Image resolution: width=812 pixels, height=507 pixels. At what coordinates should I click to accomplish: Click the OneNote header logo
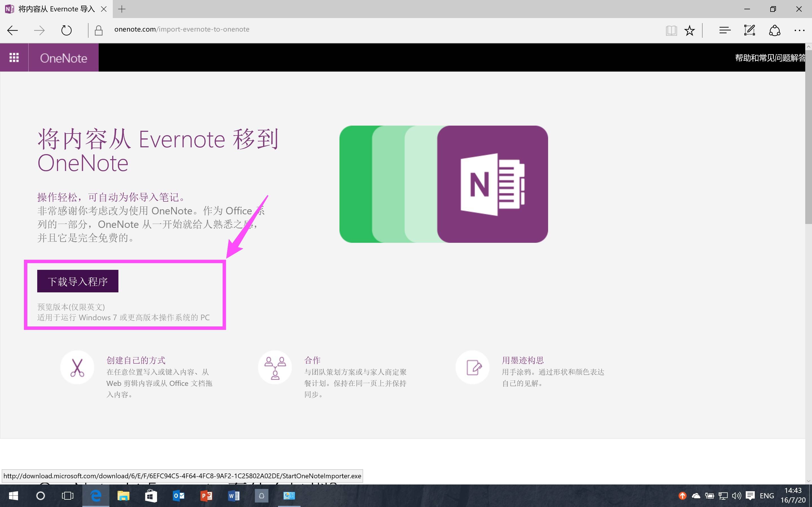(x=63, y=58)
